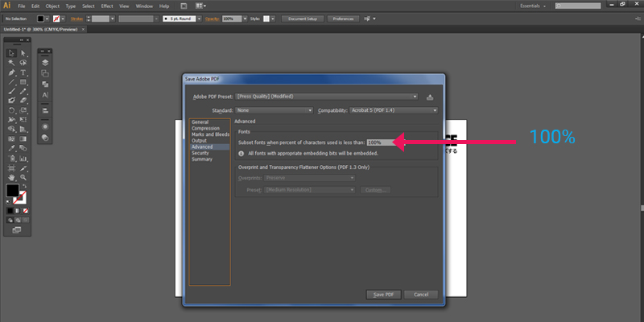Open the fill color dropdown in control bar
The height and width of the screenshot is (322, 644).
point(47,19)
